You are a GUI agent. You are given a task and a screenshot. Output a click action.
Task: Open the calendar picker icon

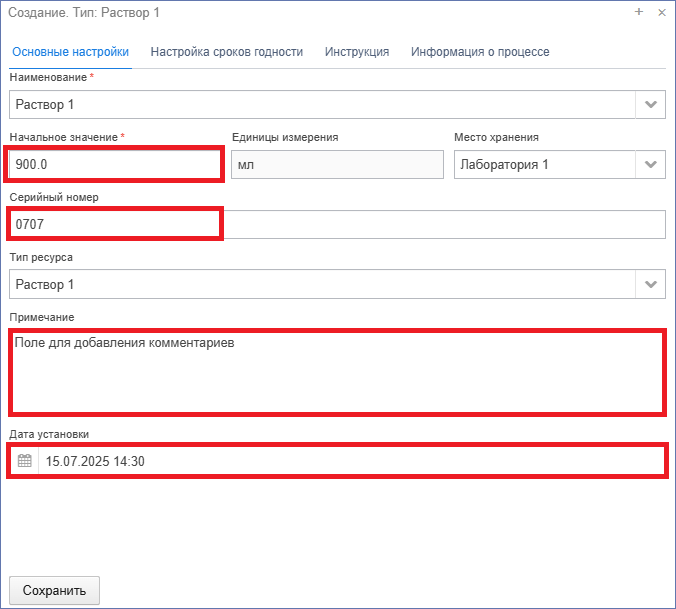point(25,461)
